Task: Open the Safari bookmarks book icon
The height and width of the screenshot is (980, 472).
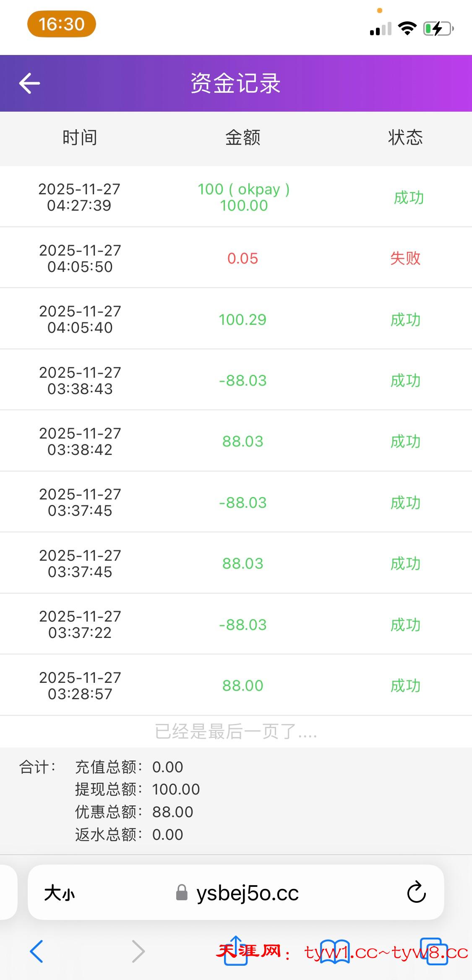Action: pyautogui.click(x=334, y=951)
